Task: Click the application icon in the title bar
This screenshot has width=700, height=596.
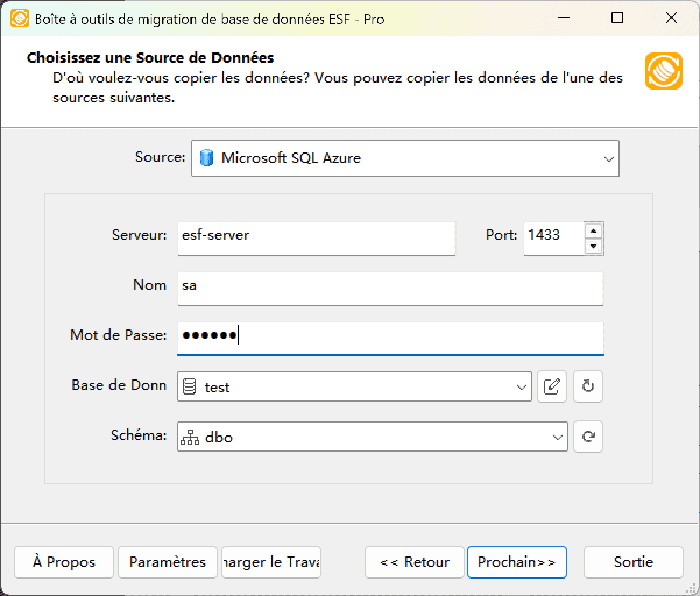Action: click(19, 18)
